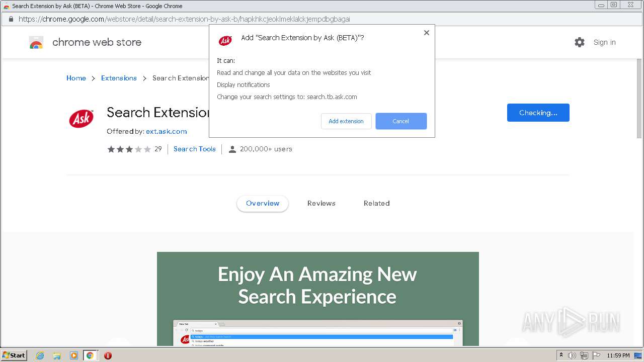Click the promo screenshot image
Image resolution: width=644 pixels, height=362 pixels.
pyautogui.click(x=318, y=299)
